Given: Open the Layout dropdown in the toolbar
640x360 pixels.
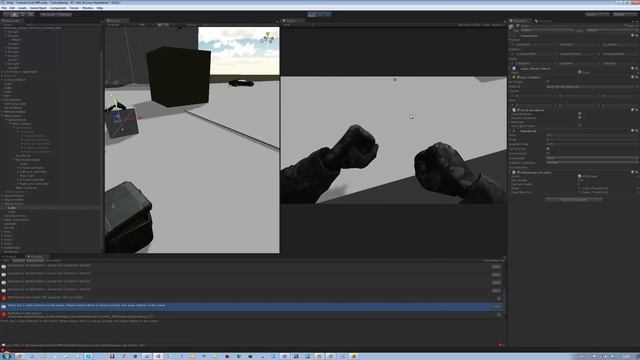Looking at the screenshot, I should coord(624,14).
